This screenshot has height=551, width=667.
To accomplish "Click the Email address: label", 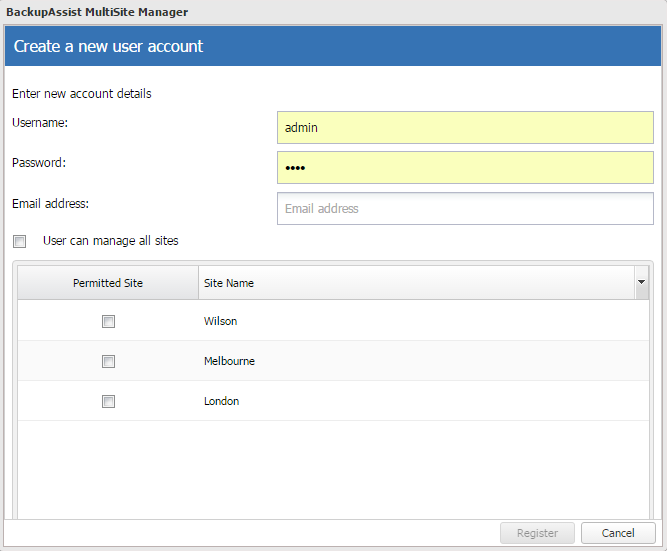I will (51, 204).
